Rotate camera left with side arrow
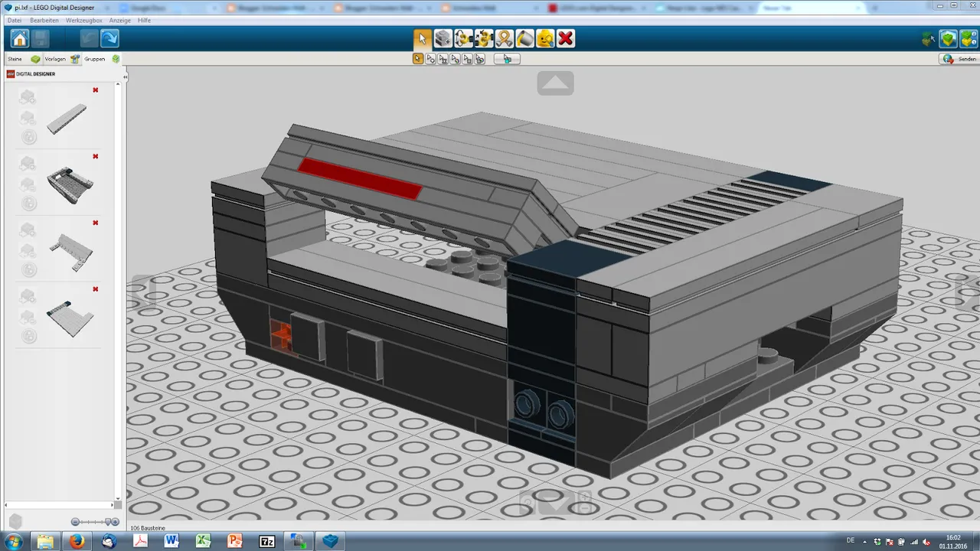Image resolution: width=980 pixels, height=551 pixels. coord(142,292)
